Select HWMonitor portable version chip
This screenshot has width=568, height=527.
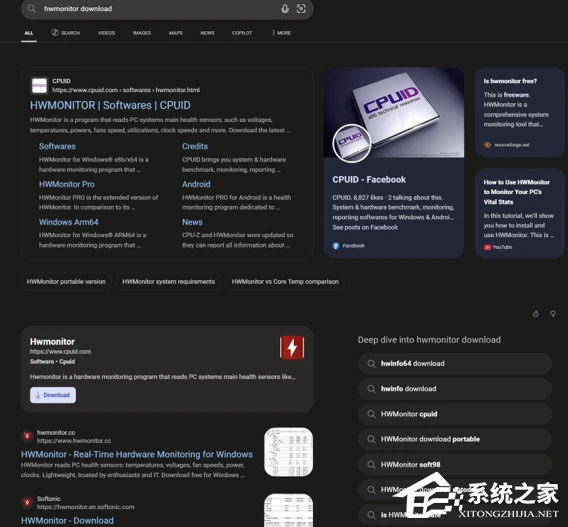point(66,282)
